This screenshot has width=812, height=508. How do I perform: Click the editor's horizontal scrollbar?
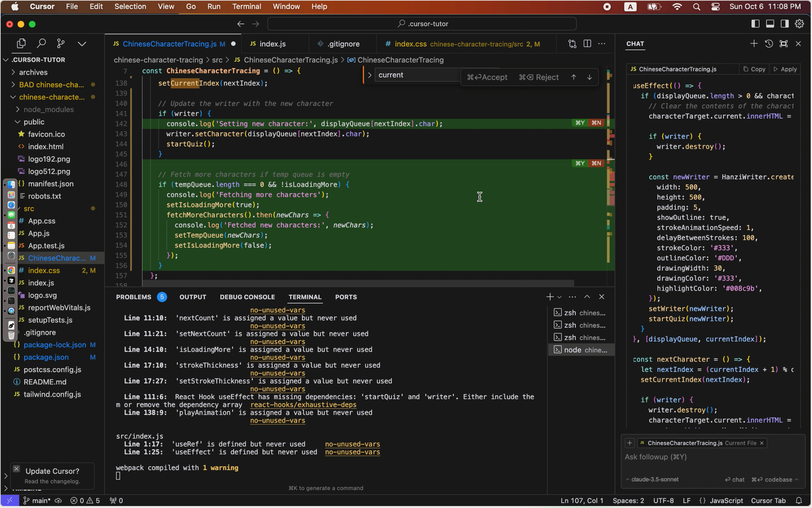click(358, 284)
